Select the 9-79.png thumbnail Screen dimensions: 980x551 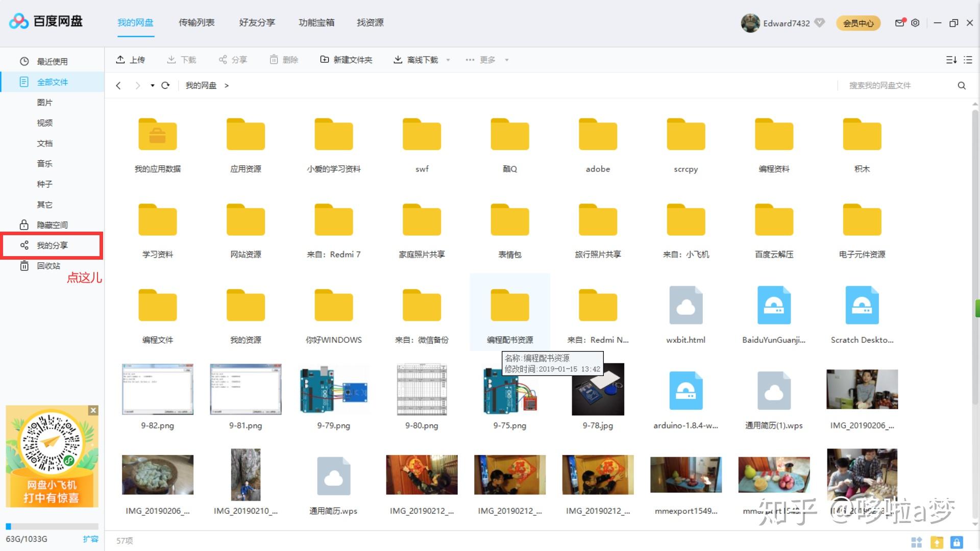(334, 389)
